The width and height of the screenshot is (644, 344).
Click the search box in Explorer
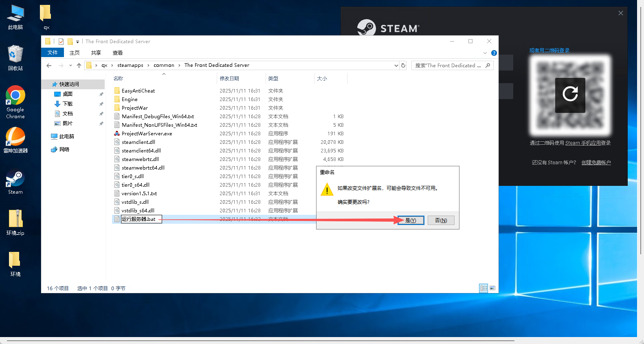448,66
